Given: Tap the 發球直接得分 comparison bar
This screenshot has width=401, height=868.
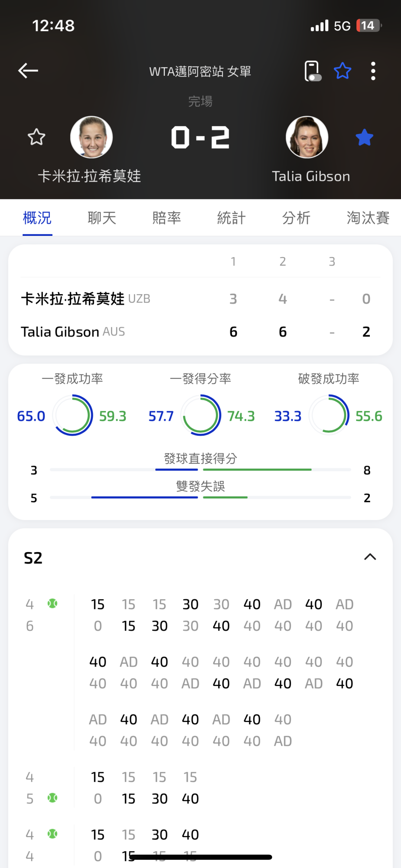Looking at the screenshot, I should (200, 469).
